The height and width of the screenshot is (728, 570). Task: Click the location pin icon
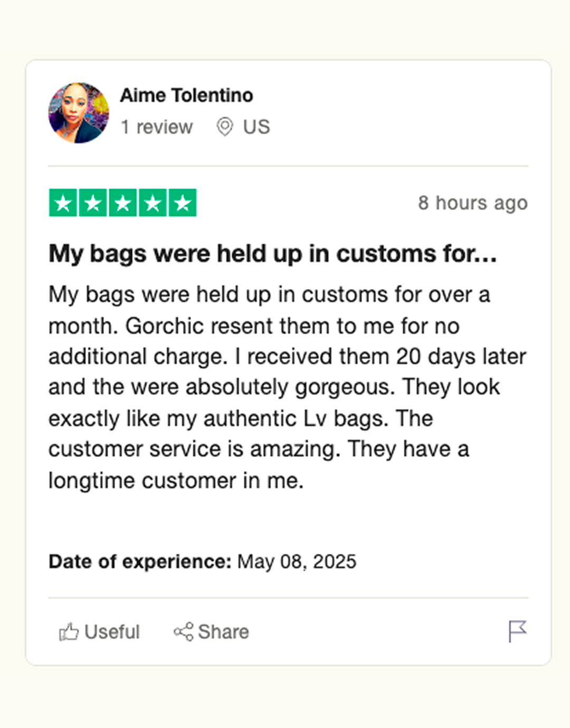pyautogui.click(x=225, y=127)
